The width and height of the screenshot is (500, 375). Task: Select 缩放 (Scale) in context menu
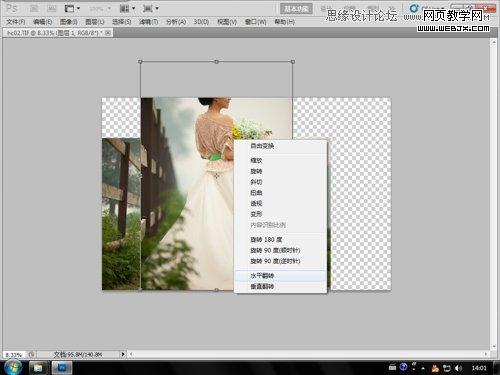coord(280,160)
